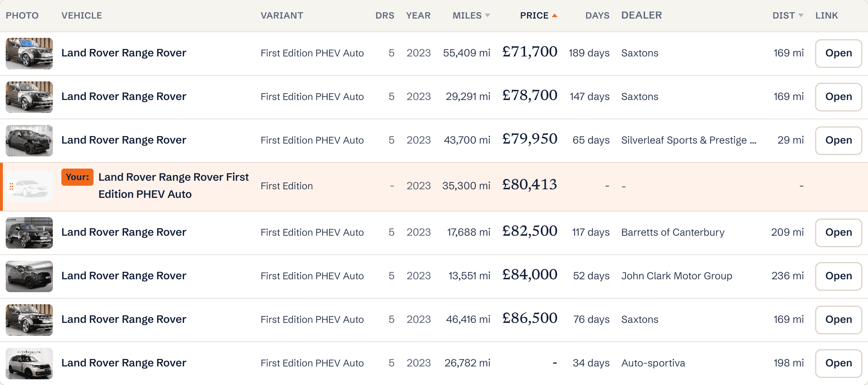
Task: Sort table by the MILES column
Action: 471,15
